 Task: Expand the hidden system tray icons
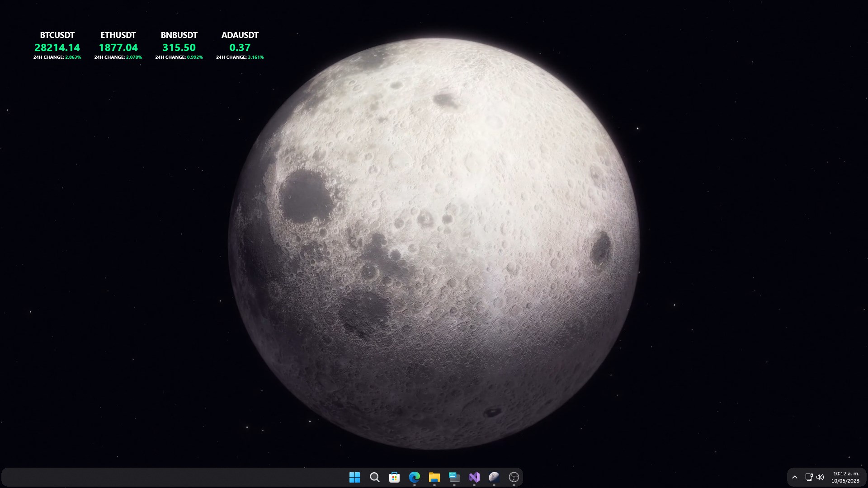[795, 477]
